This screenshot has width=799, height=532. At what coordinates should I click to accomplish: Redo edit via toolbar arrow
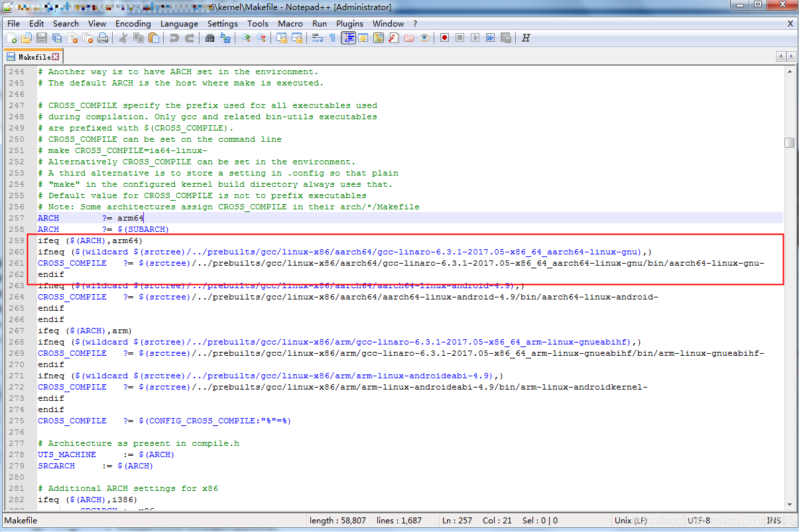point(190,38)
